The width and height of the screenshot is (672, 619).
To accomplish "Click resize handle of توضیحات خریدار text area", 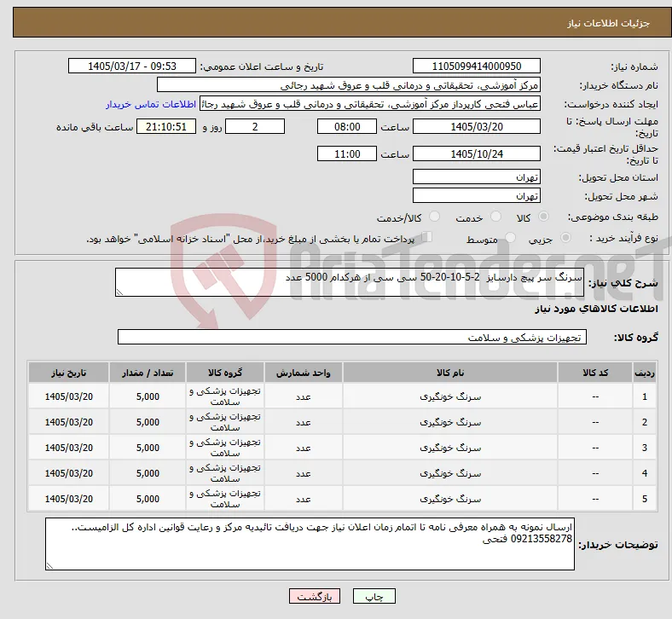I will pos(49,566).
